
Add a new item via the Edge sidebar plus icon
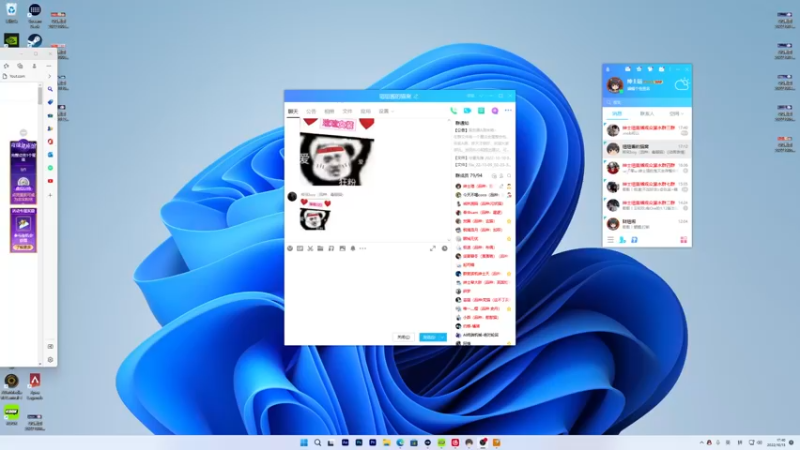tap(50, 195)
